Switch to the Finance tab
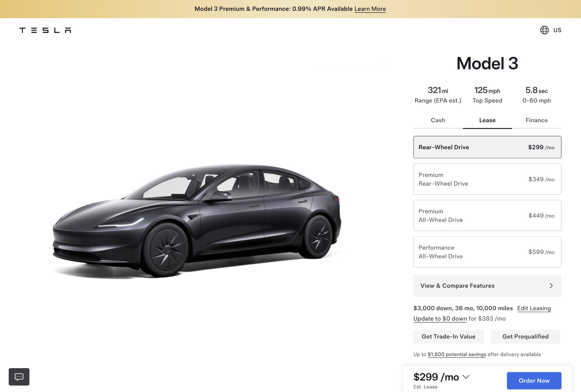 click(536, 120)
